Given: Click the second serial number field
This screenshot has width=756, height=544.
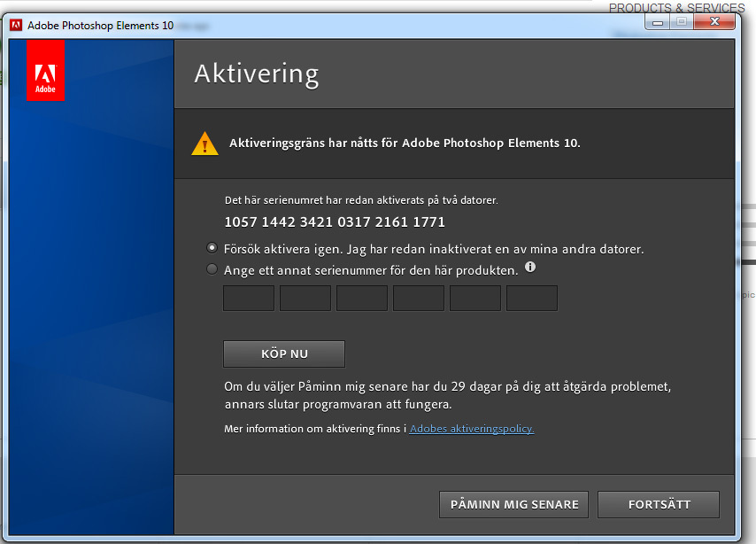Looking at the screenshot, I should point(305,298).
